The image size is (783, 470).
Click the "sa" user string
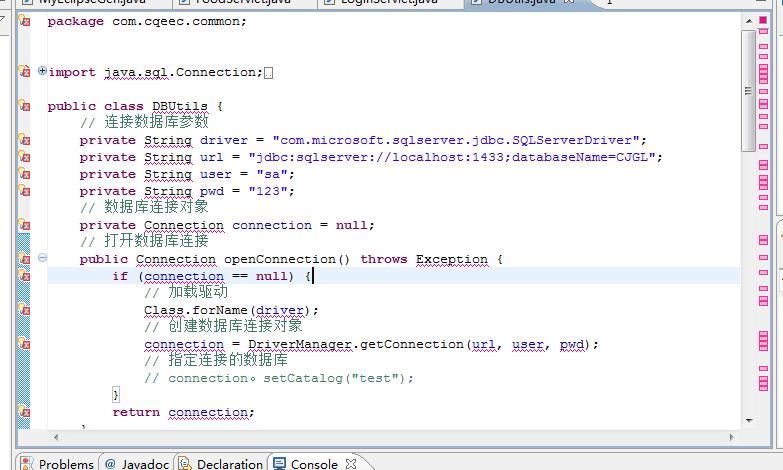272,174
